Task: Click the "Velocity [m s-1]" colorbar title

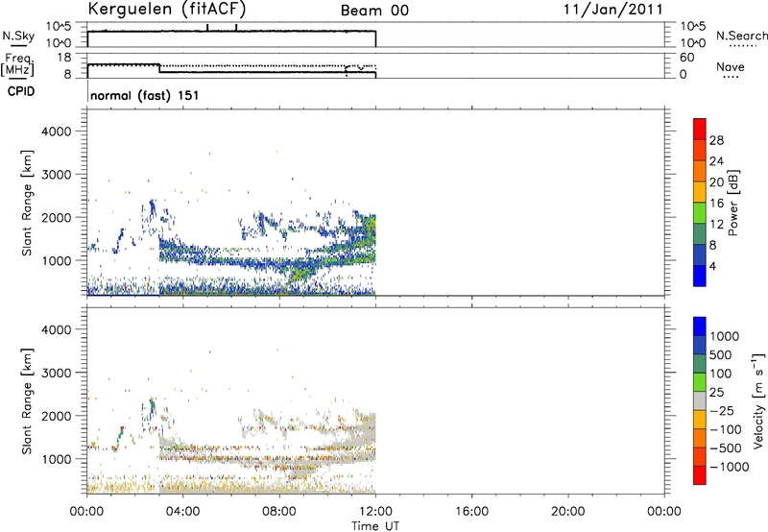Action: pos(758,400)
